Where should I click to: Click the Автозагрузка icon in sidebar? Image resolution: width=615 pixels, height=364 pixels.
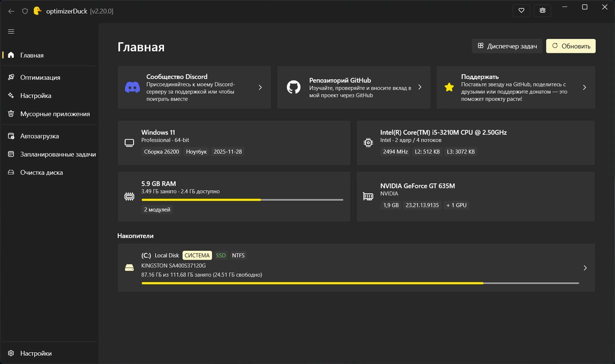point(11,136)
